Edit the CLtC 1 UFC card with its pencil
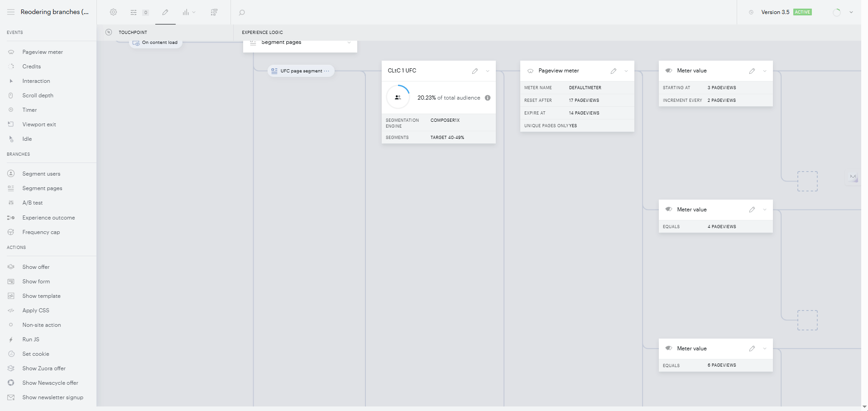This screenshot has height=411, width=868. [x=475, y=71]
